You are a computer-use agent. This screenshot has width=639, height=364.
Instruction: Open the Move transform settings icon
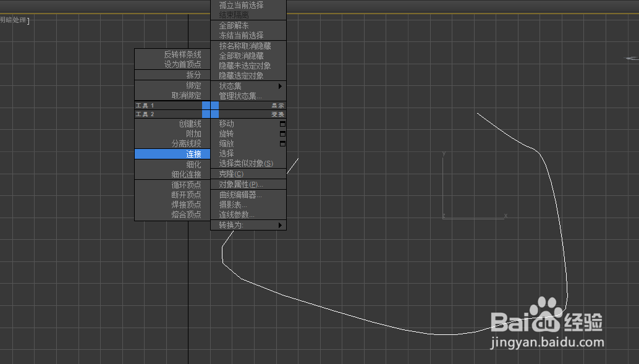(282, 124)
